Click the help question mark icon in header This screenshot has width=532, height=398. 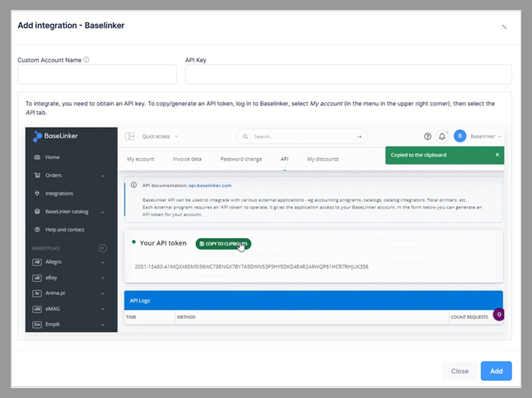pos(427,136)
